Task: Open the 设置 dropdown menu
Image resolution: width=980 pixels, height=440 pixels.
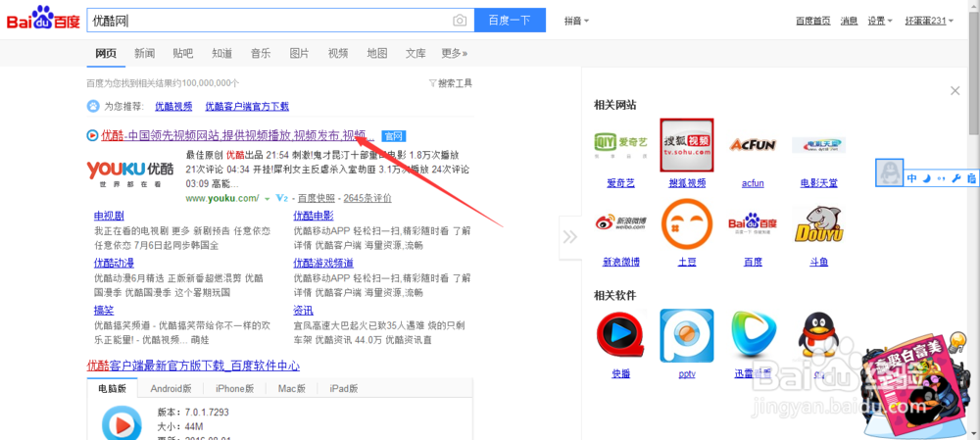Action: click(x=880, y=21)
